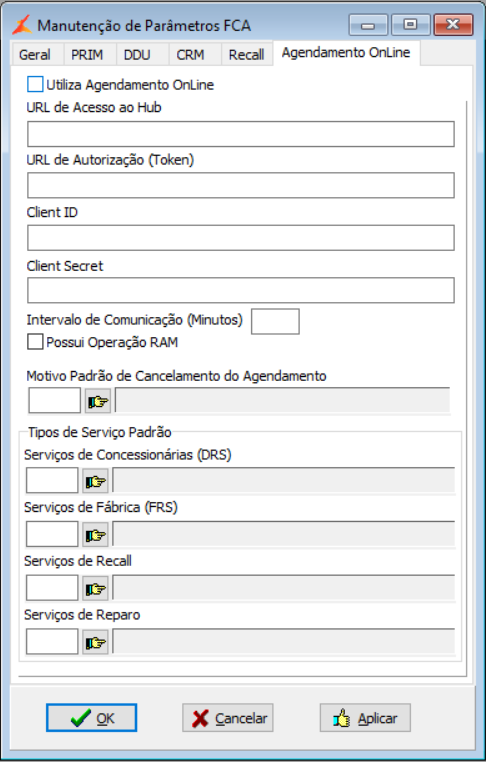
Task: Click the URL de Autorização (Token) field
Action: click(241, 185)
